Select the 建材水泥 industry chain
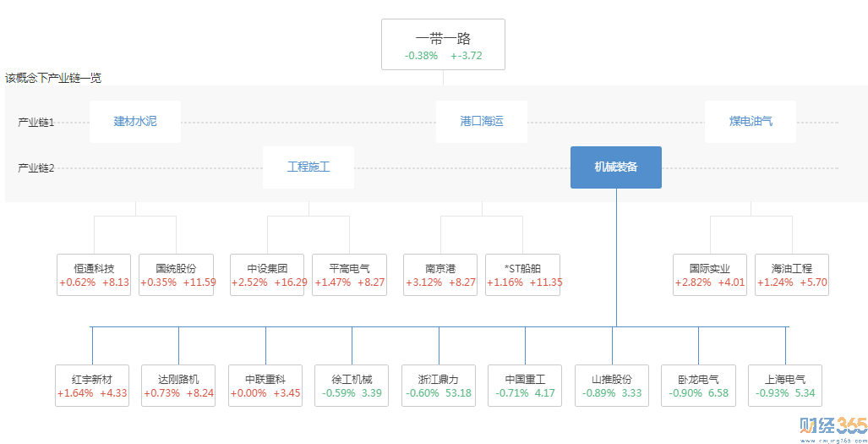The height and width of the screenshot is (444, 868). tap(135, 122)
